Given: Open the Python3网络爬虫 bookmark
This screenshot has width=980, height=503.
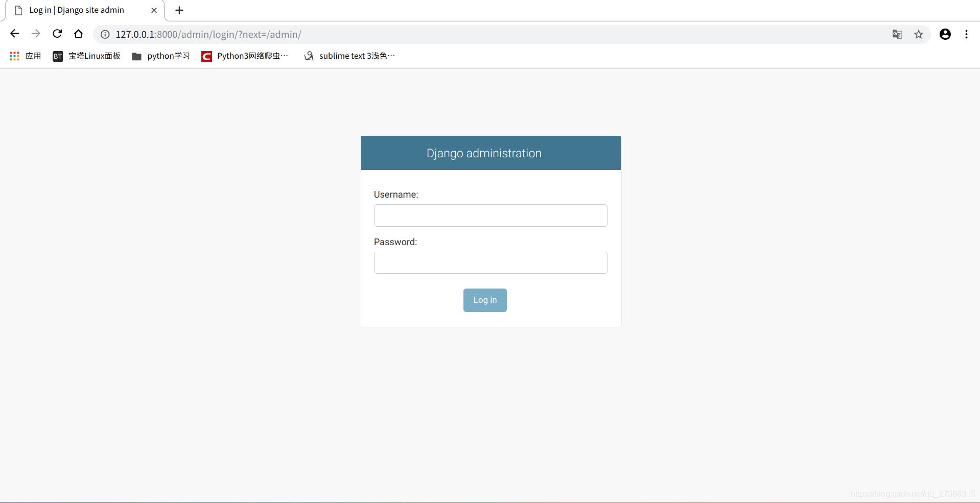Looking at the screenshot, I should tap(245, 56).
